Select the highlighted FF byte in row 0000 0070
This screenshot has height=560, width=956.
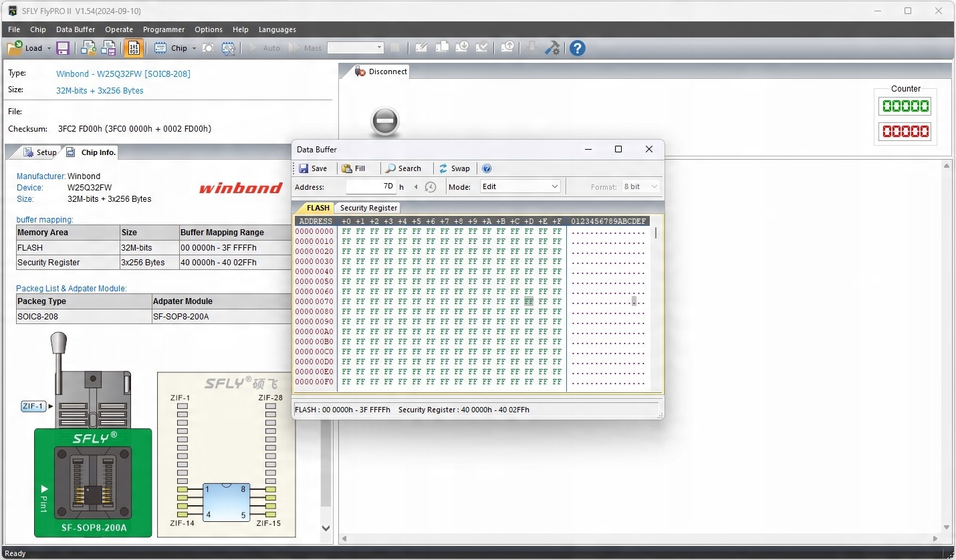[529, 301]
